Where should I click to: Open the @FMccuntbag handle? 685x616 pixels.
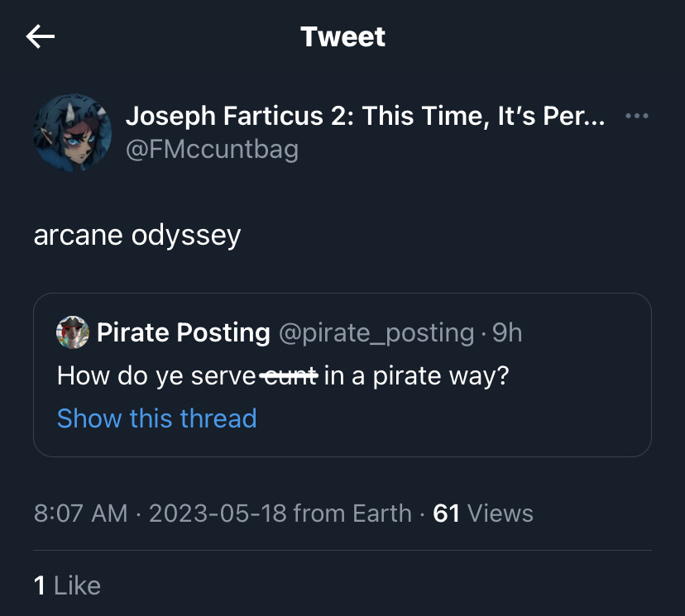[212, 150]
